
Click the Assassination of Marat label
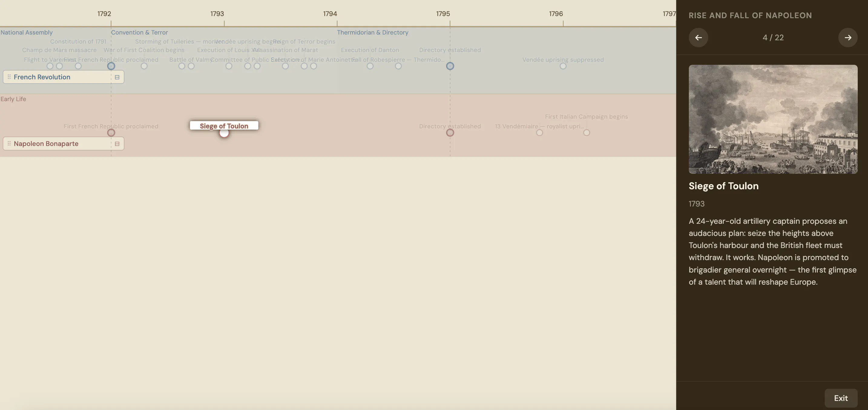(285, 50)
